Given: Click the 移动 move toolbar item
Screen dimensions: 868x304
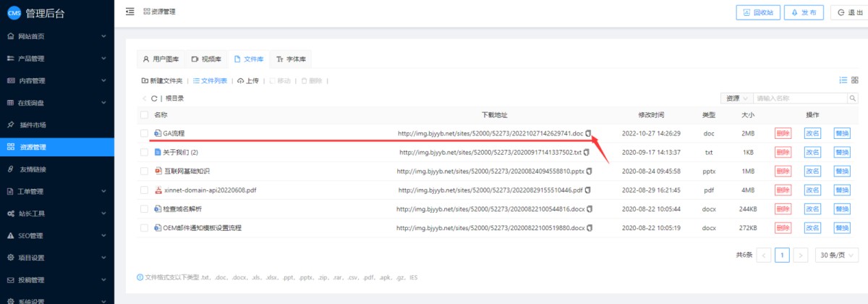Looking at the screenshot, I should click(280, 80).
